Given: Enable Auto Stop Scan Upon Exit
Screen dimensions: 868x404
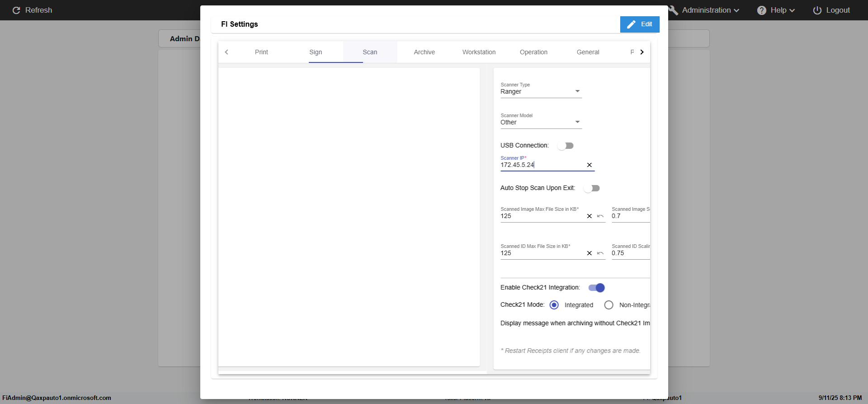Looking at the screenshot, I should (592, 188).
